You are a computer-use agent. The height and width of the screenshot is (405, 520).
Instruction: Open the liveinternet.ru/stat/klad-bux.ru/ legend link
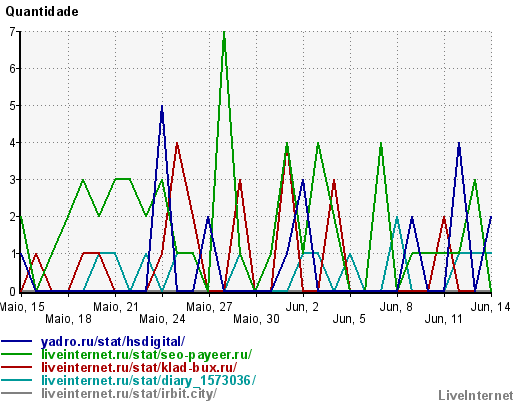point(139,367)
